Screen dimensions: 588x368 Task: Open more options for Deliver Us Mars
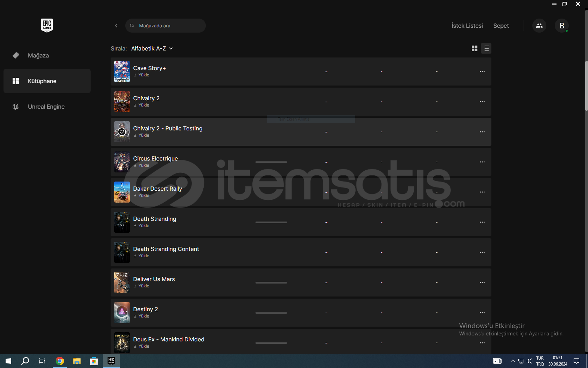coord(482,282)
